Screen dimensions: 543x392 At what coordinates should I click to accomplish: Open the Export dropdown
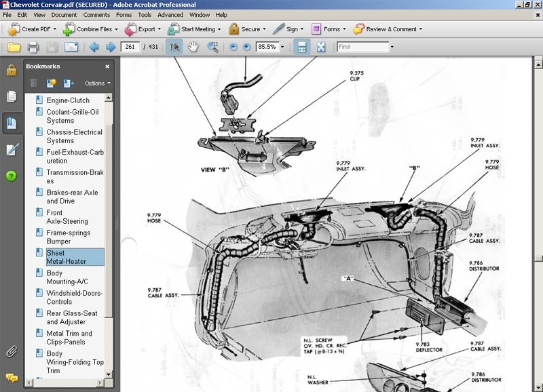(143, 29)
